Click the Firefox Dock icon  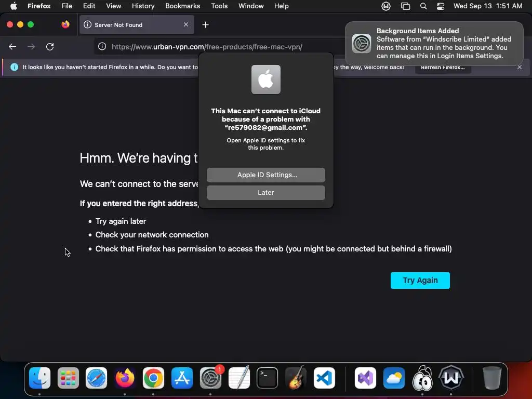tap(125, 378)
